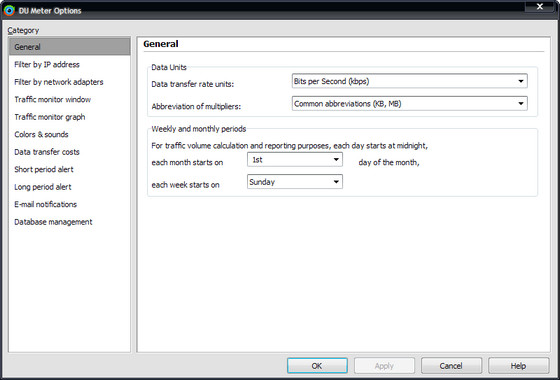Image resolution: width=560 pixels, height=380 pixels.
Task: Click the DU Meter app icon in title bar
Action: [x=9, y=11]
